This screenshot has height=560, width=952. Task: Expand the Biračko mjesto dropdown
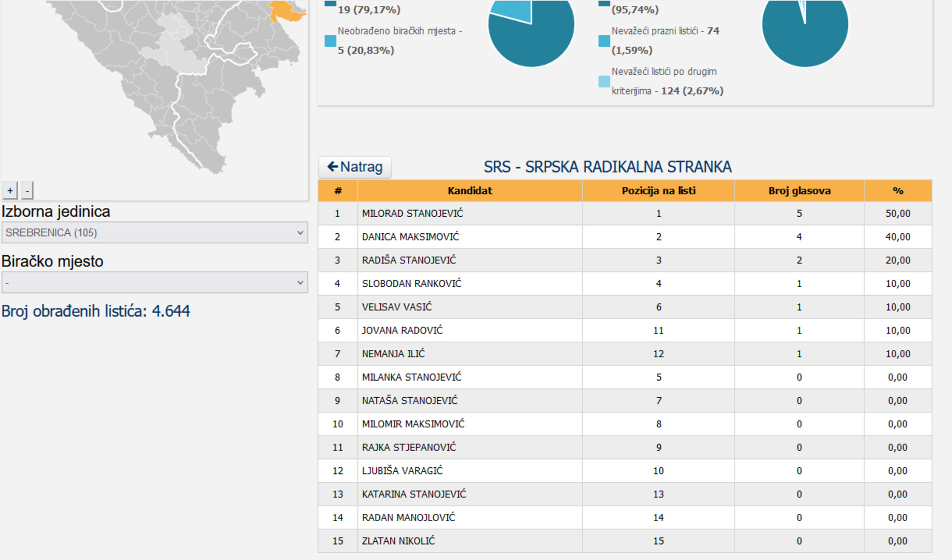point(155,283)
